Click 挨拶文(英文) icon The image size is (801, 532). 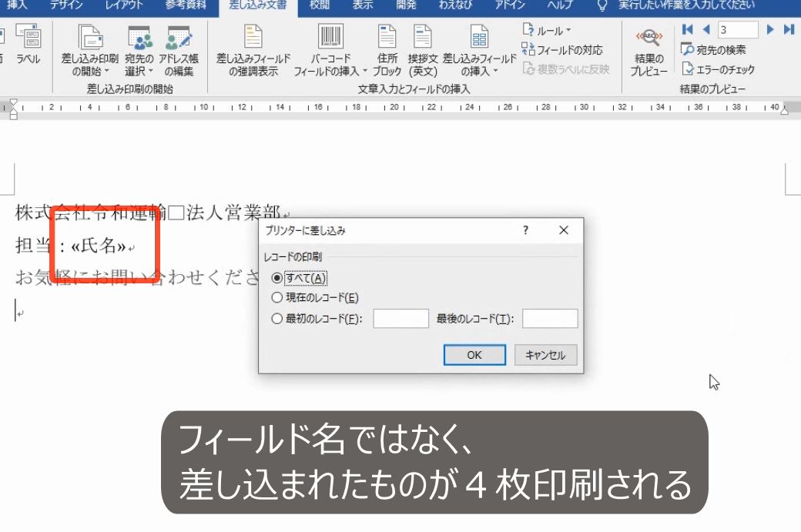[423, 50]
